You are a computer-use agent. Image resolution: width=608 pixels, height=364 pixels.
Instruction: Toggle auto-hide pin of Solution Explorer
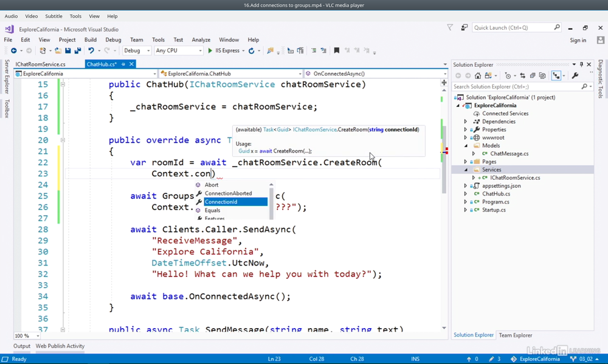tap(581, 64)
